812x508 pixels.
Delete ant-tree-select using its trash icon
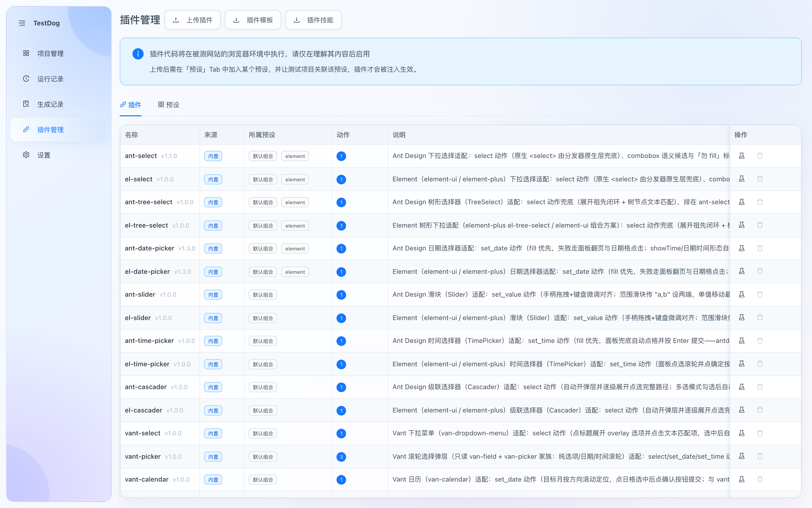[x=760, y=202]
